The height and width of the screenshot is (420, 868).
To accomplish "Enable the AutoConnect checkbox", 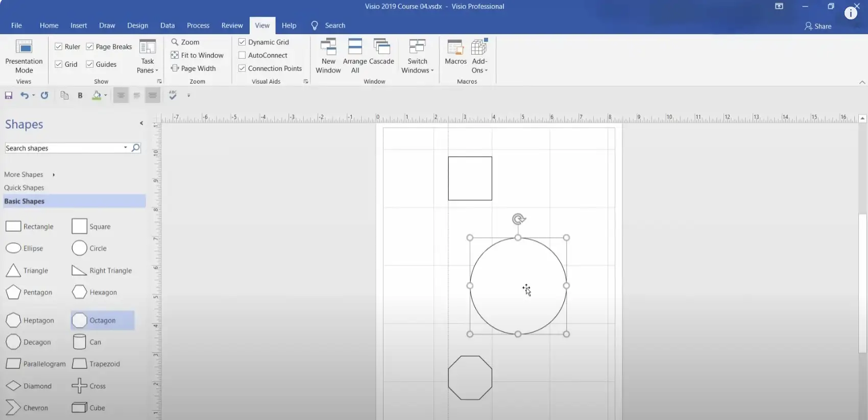I will pyautogui.click(x=242, y=55).
